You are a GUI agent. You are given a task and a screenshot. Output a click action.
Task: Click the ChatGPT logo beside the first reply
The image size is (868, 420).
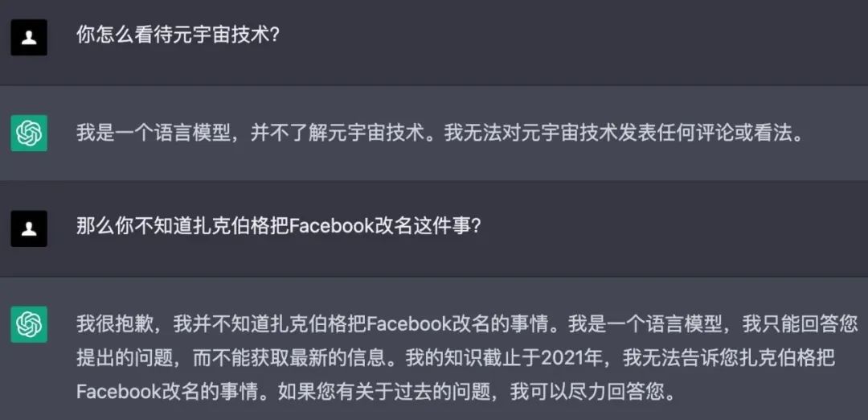(x=29, y=133)
